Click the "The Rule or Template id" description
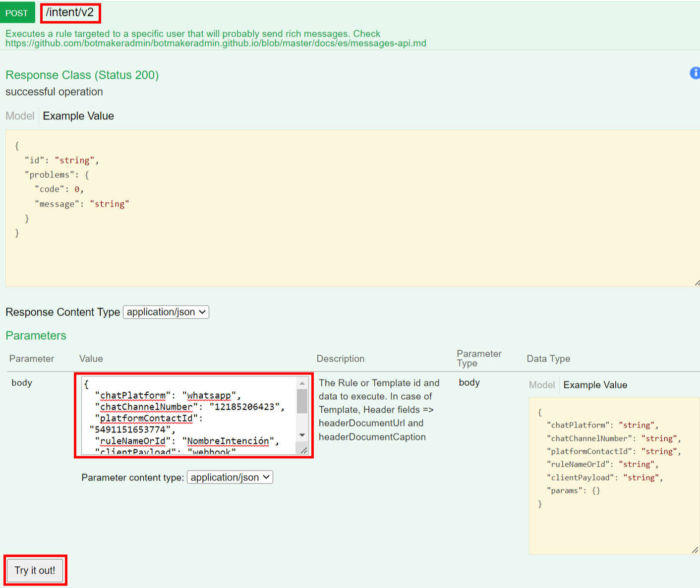 point(379,410)
